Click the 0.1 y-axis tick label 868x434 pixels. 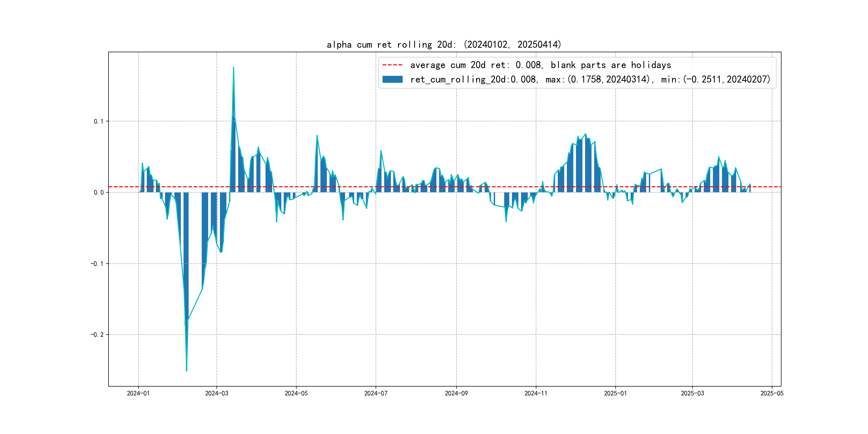[x=99, y=121]
